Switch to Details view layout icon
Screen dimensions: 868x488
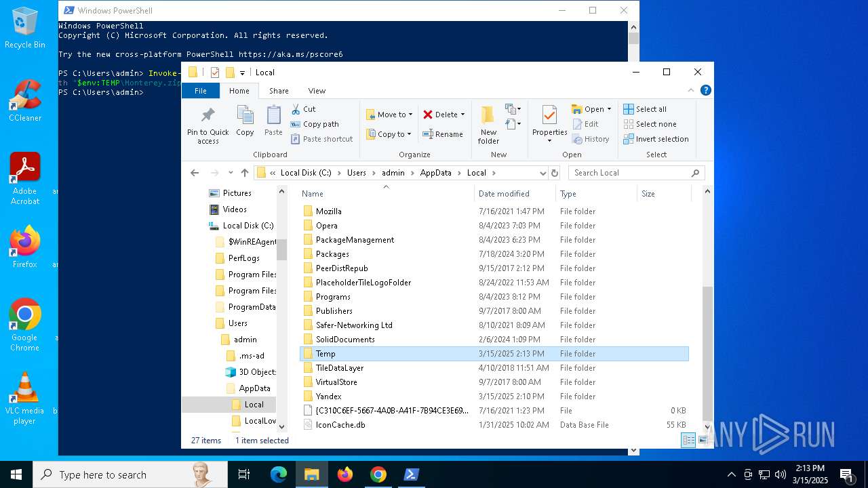[x=688, y=441]
